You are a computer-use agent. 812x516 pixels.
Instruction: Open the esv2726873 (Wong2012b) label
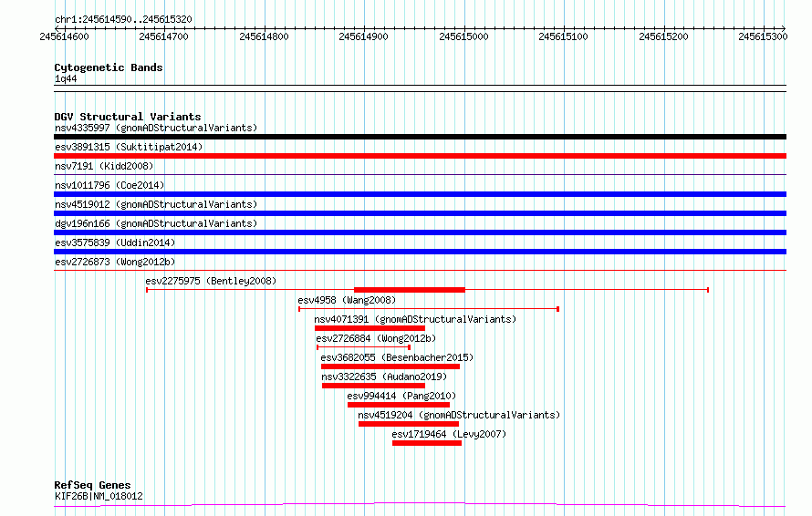[115, 262]
